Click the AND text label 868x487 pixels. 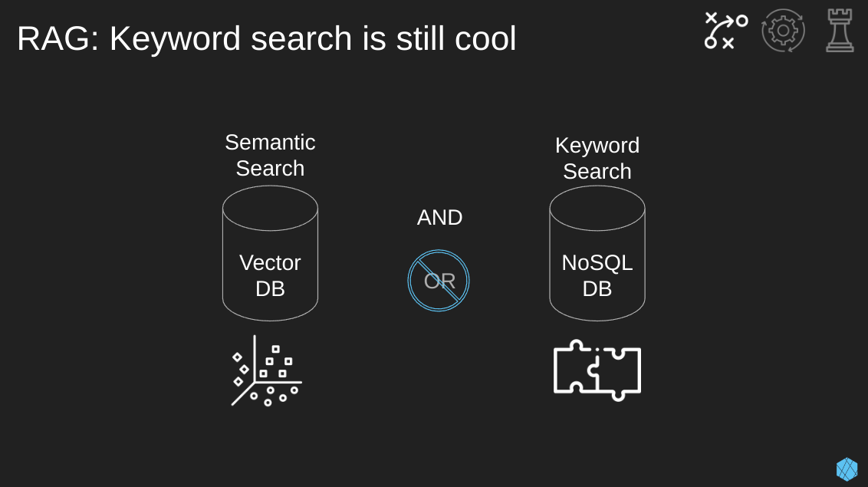(439, 218)
